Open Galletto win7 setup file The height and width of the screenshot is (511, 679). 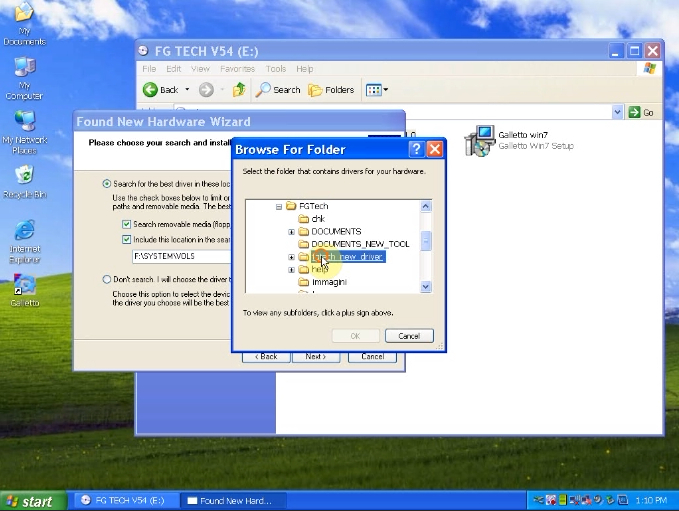(519, 140)
